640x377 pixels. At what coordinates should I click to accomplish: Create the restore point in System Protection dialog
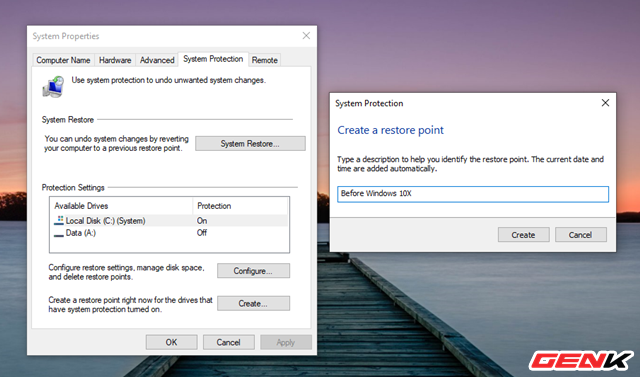[523, 235]
